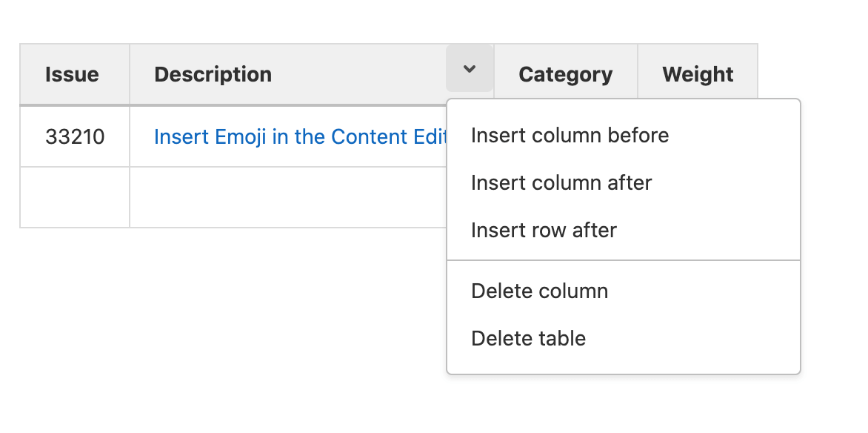Collapse the open column options menu via its chevron
The height and width of the screenshot is (433, 868).
click(x=470, y=69)
